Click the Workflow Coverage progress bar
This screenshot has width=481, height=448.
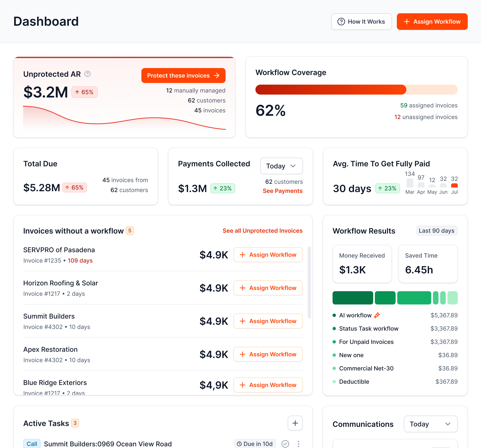(356, 90)
